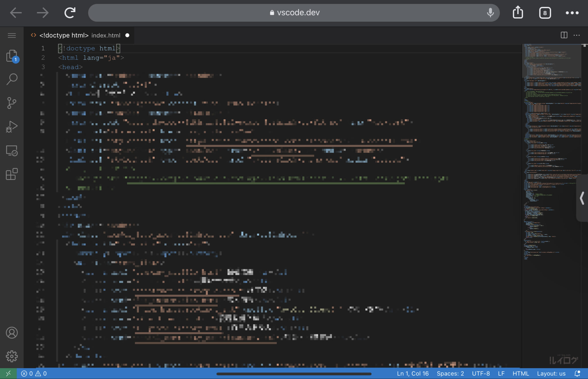This screenshot has width=588, height=379.
Task: Open the Search view
Action: (12, 79)
